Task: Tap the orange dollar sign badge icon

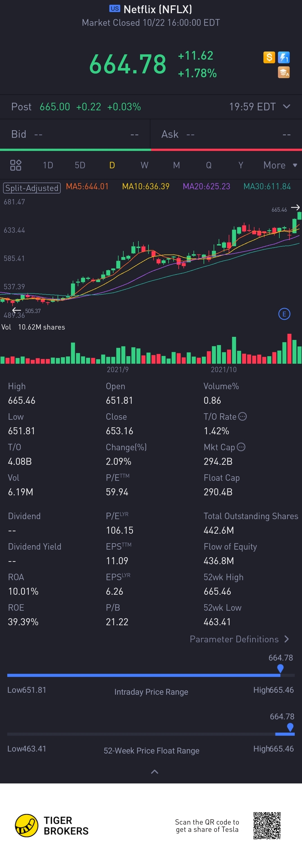Action: pos(269,57)
